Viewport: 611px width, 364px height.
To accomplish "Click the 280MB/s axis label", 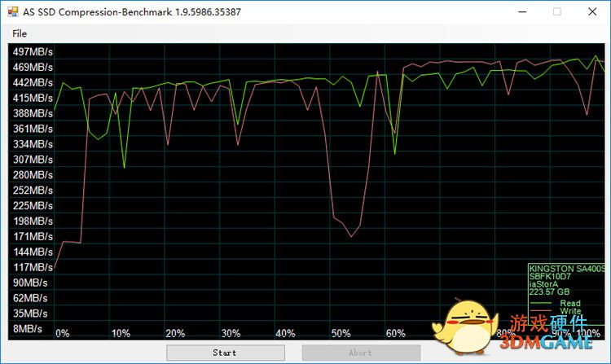I will coord(33,175).
